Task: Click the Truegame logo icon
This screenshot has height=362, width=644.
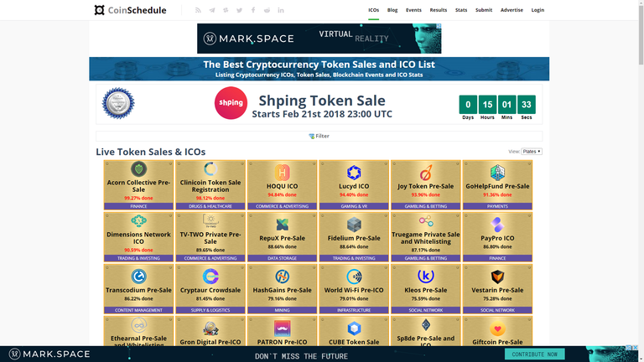Action: 426,221
